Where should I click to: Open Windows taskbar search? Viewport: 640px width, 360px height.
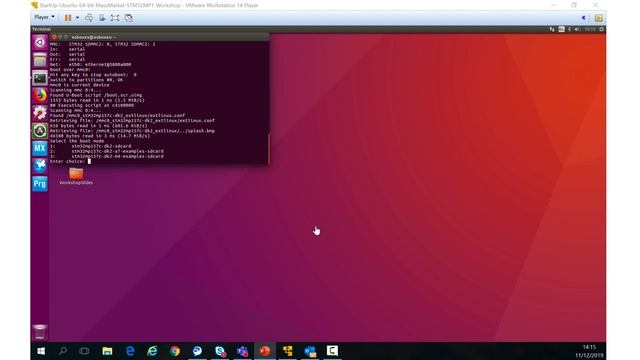[63, 351]
